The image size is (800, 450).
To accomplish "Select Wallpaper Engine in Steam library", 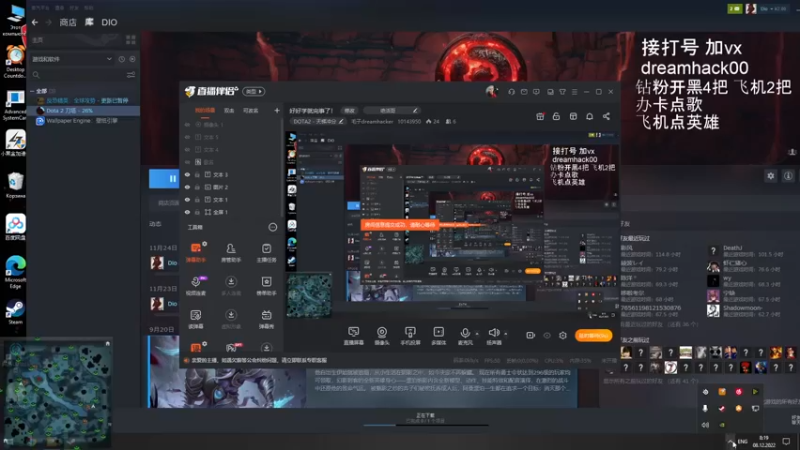I will click(83, 121).
